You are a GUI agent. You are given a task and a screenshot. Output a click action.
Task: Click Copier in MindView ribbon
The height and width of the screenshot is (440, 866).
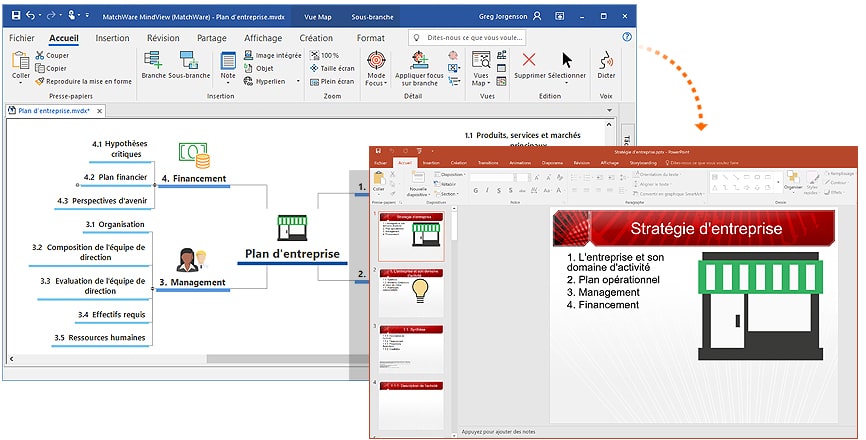click(x=51, y=68)
